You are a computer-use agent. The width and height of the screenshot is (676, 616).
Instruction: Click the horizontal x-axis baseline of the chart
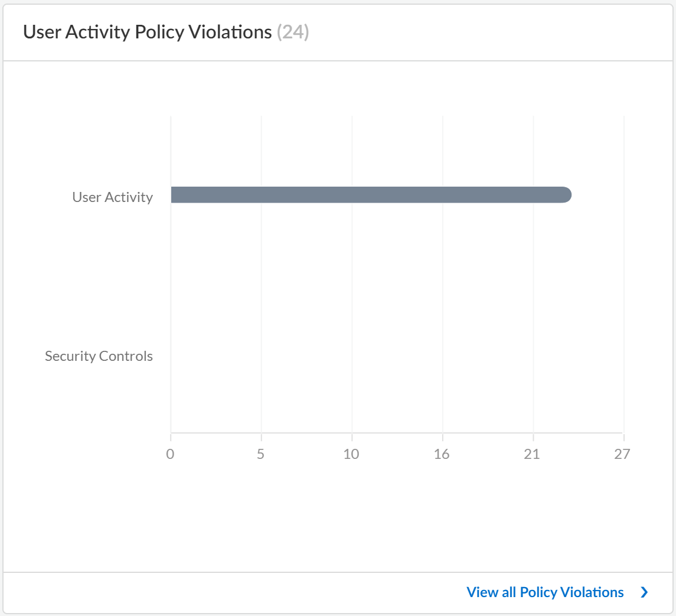(x=397, y=433)
